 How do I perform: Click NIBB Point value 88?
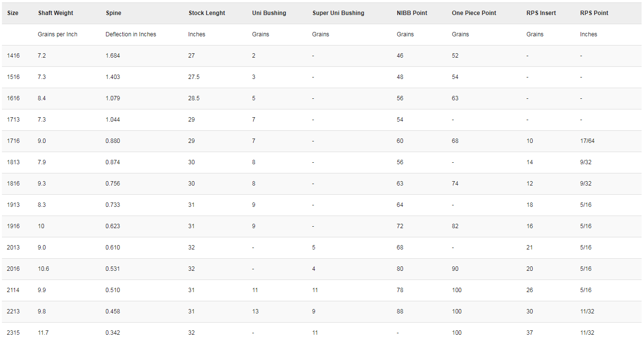click(x=400, y=311)
